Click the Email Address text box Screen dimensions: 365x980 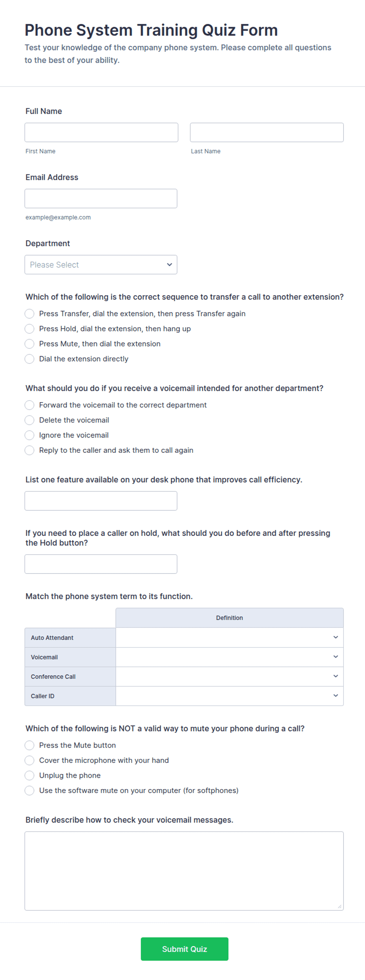101,198
